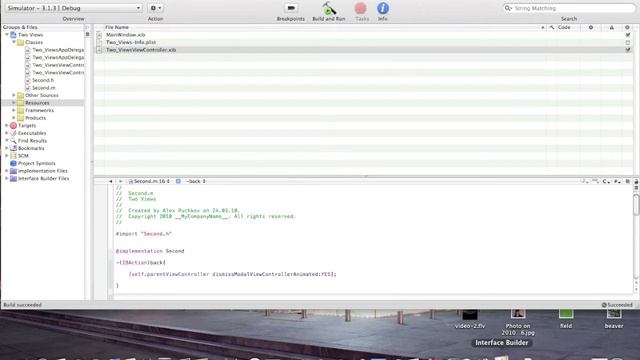The height and width of the screenshot is (360, 640).
Task: Click the search magnifier icon in toolbar
Action: pos(508,8)
